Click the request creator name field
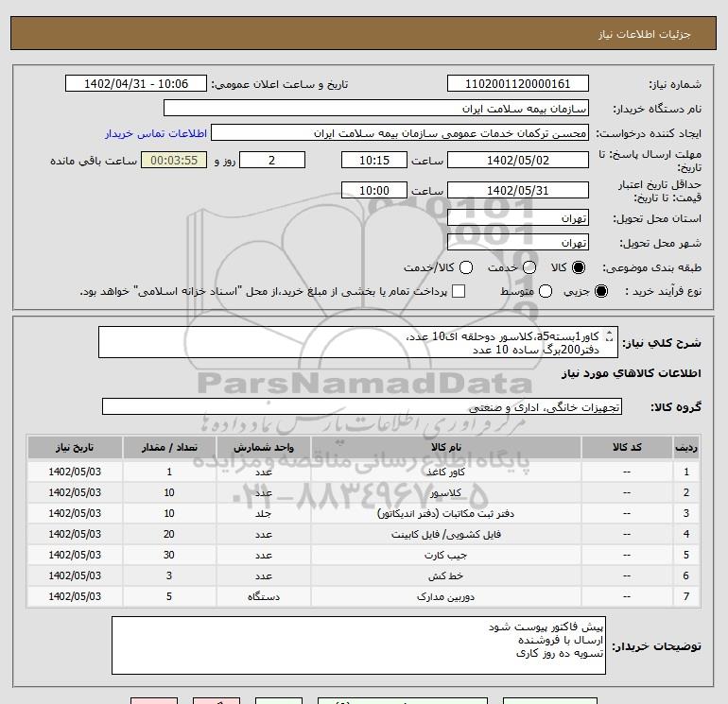 [x=400, y=133]
